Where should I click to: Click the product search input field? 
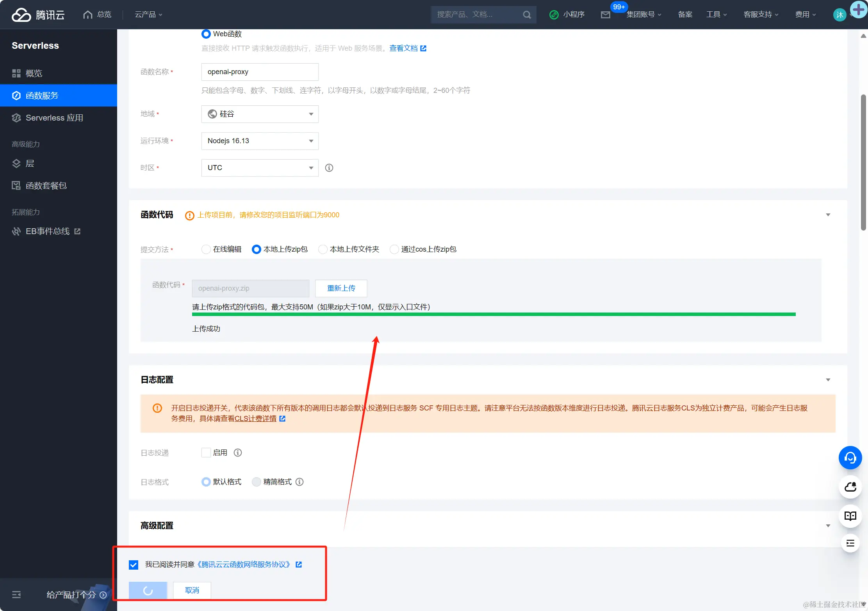[476, 14]
